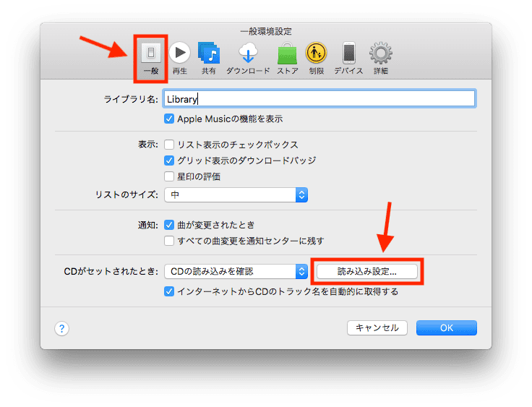Select the 一般 (General) preferences icon
This screenshot has width=532, height=407.
click(151, 58)
